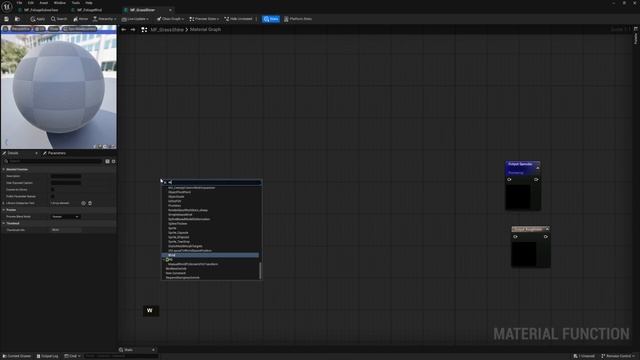Close the Details panel tab
This screenshot has width=640, height=360.
point(36,153)
